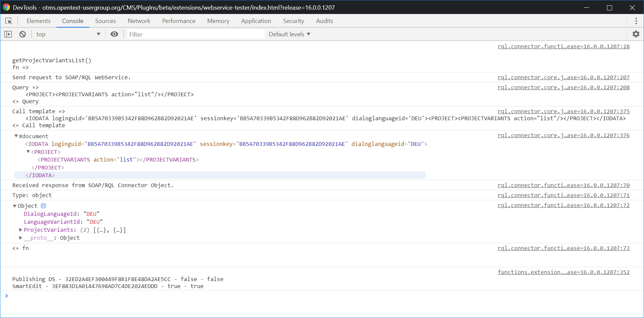The width and height of the screenshot is (644, 318).
Task: Switch to the Elements tab
Action: pyautogui.click(x=39, y=21)
